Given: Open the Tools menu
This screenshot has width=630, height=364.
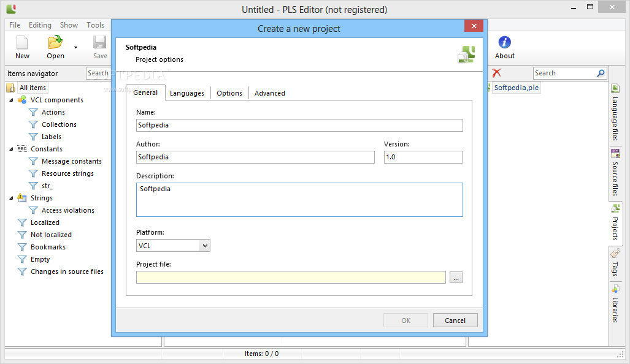Looking at the screenshot, I should click(95, 25).
